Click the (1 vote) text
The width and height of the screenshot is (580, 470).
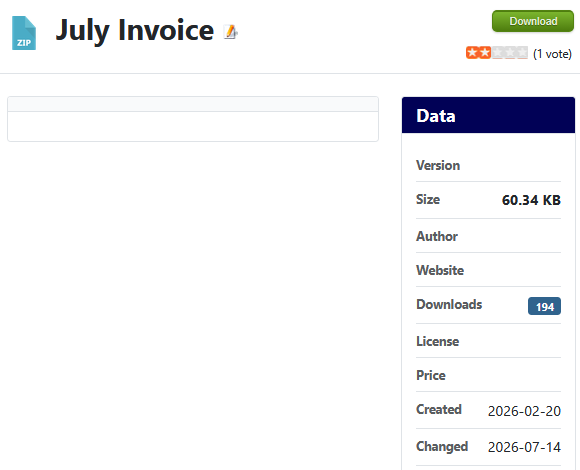coord(552,54)
